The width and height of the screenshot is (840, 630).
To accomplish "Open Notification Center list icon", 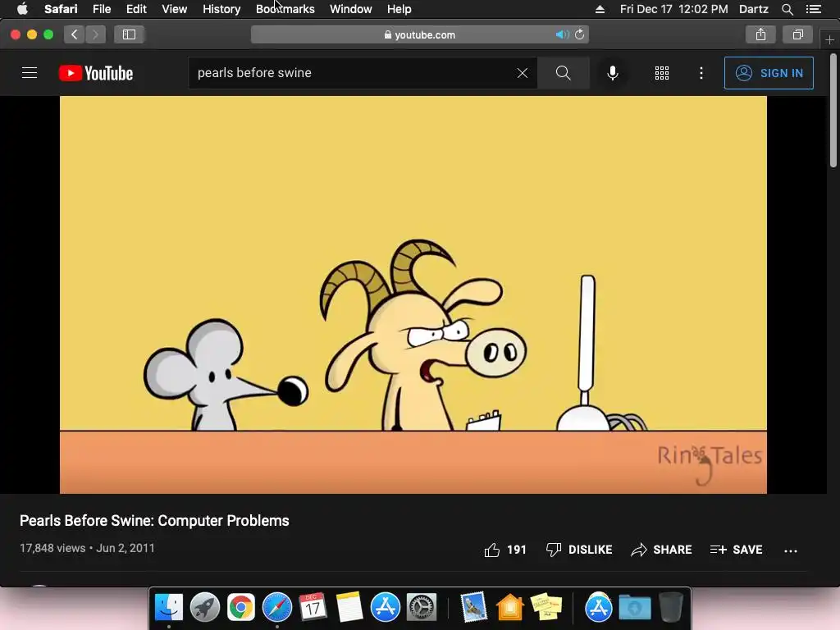I will (814, 9).
